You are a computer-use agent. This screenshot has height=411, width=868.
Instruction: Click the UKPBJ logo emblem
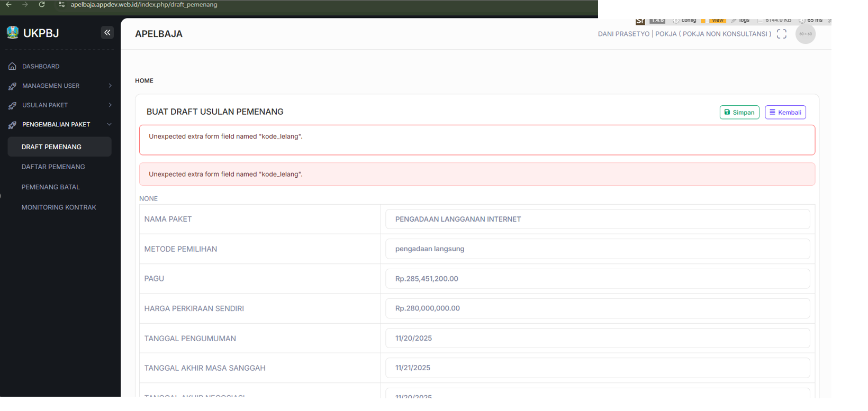click(x=13, y=33)
